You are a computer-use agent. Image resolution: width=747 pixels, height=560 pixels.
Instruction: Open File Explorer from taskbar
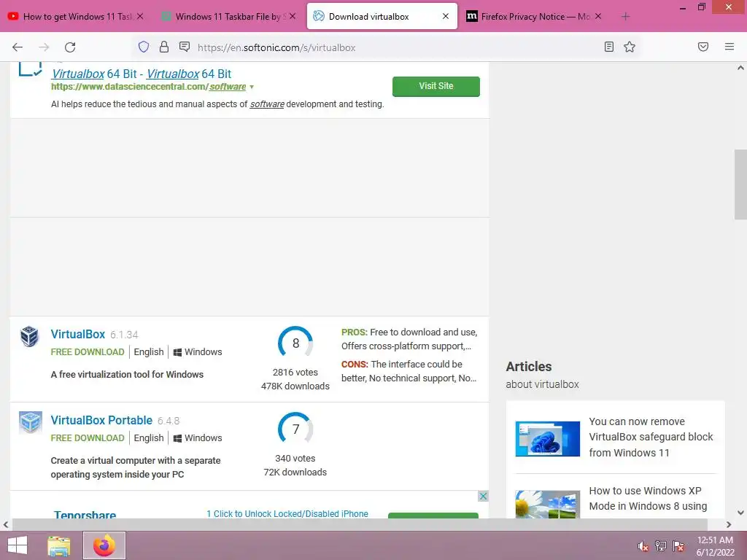click(58, 545)
